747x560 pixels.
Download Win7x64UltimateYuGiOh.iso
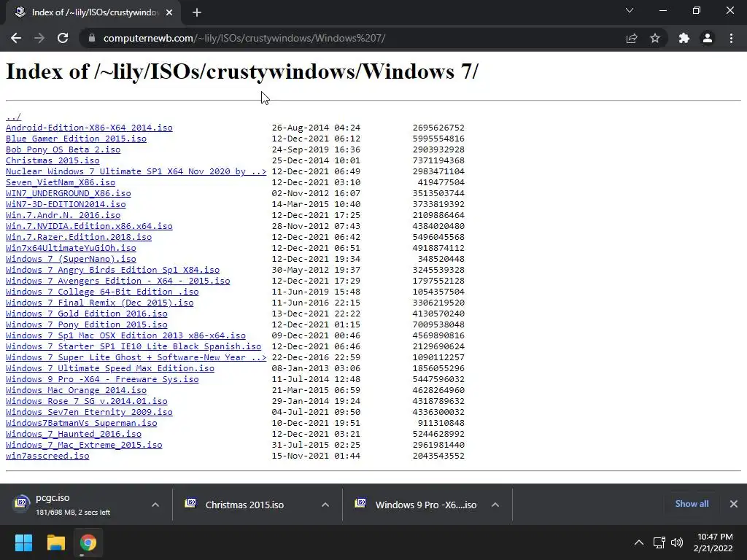click(x=71, y=248)
